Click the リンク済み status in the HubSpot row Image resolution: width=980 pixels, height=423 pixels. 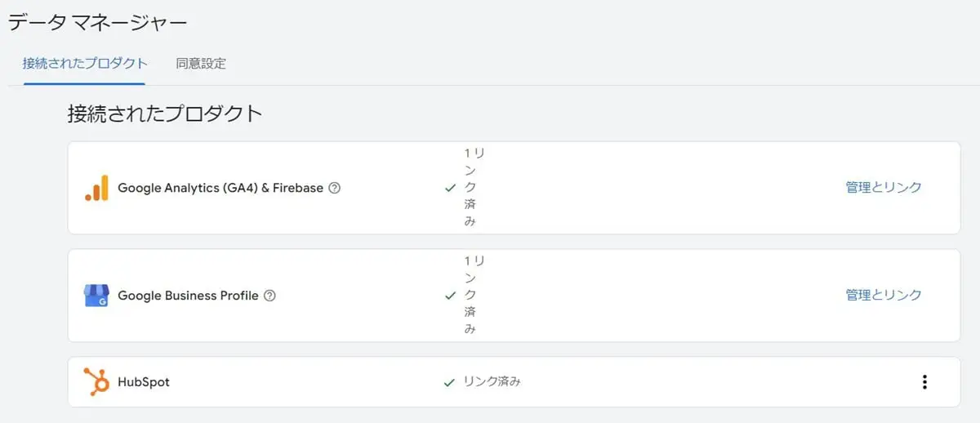[492, 381]
